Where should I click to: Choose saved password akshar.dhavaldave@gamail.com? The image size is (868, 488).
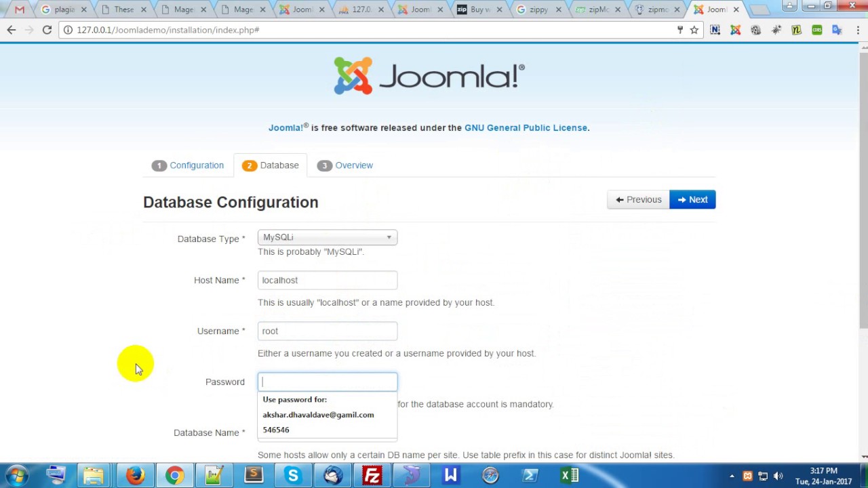318,415
